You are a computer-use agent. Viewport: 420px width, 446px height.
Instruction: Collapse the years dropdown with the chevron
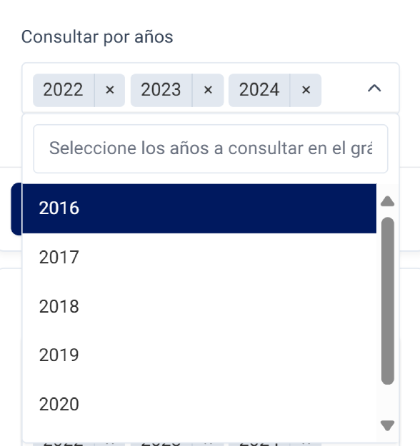click(374, 89)
